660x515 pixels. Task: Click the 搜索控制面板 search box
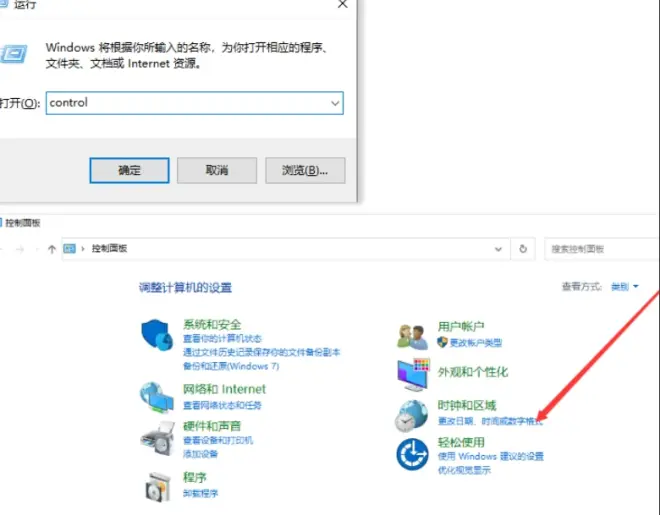[x=598, y=249]
